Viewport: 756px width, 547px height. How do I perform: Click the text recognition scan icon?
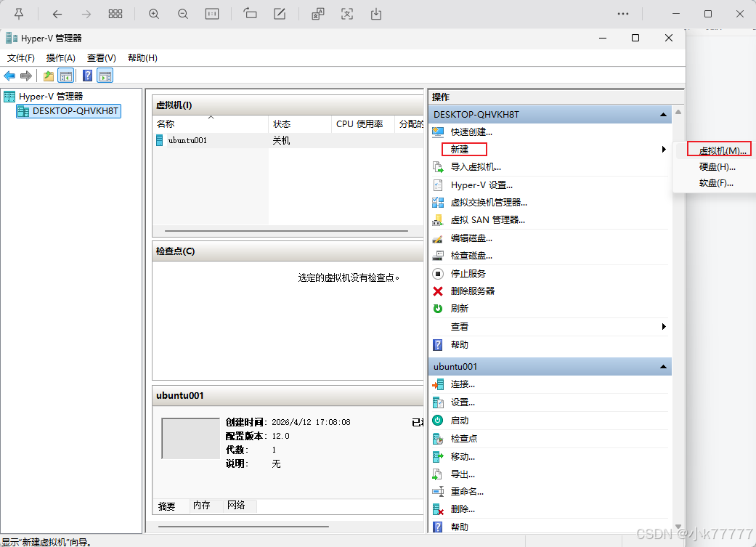(x=347, y=14)
